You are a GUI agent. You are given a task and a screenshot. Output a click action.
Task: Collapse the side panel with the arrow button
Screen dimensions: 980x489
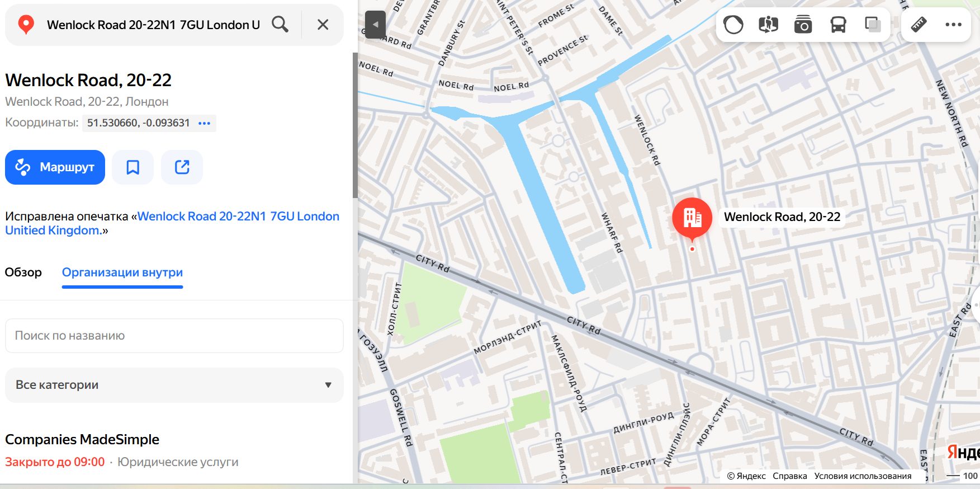(x=376, y=25)
